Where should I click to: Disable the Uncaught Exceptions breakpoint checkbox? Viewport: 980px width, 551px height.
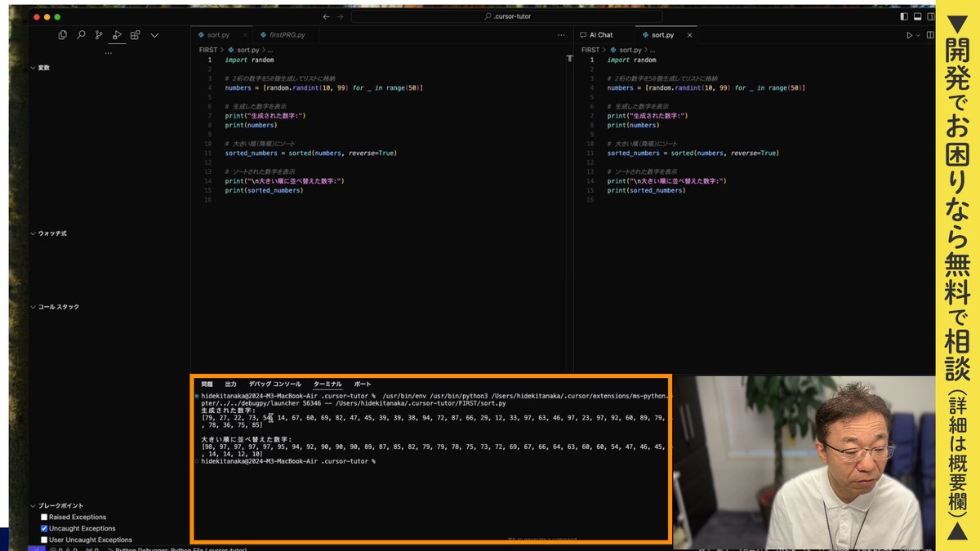click(44, 529)
